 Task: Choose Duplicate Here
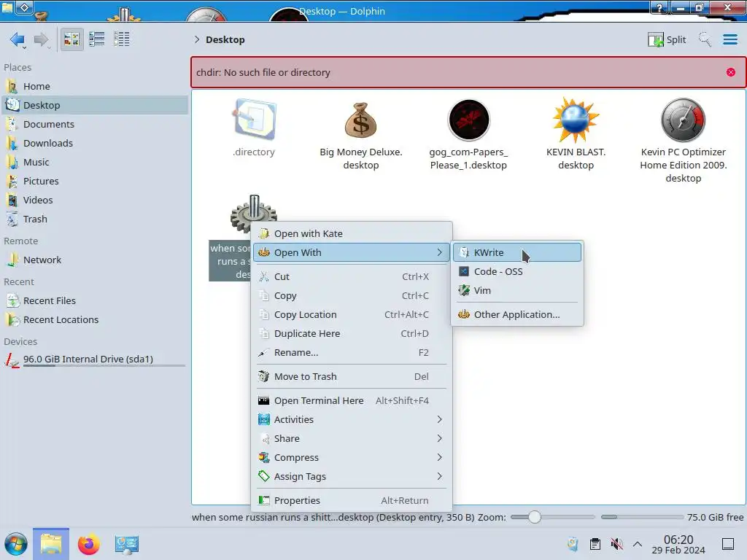352,334
